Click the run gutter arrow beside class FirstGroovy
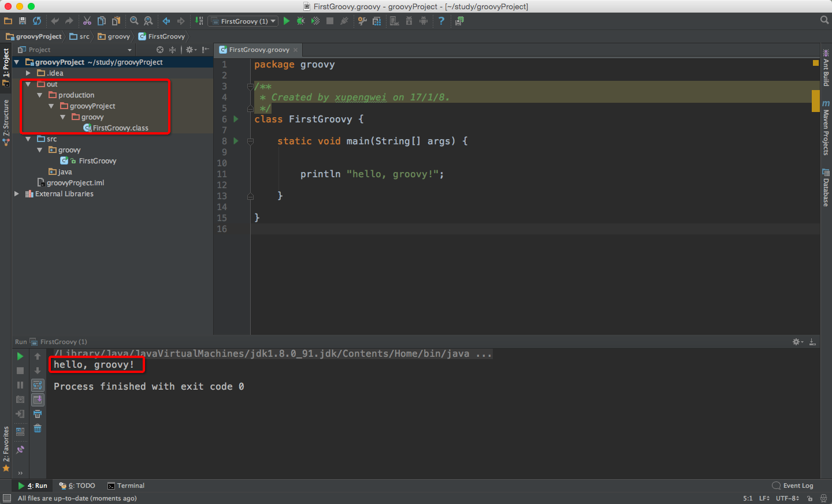 pos(236,119)
